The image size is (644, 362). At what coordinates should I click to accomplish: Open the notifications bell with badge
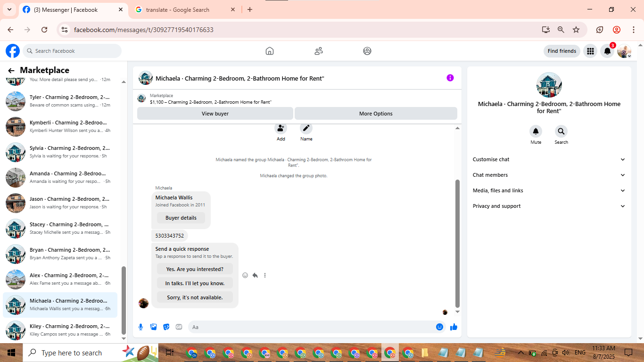click(608, 51)
